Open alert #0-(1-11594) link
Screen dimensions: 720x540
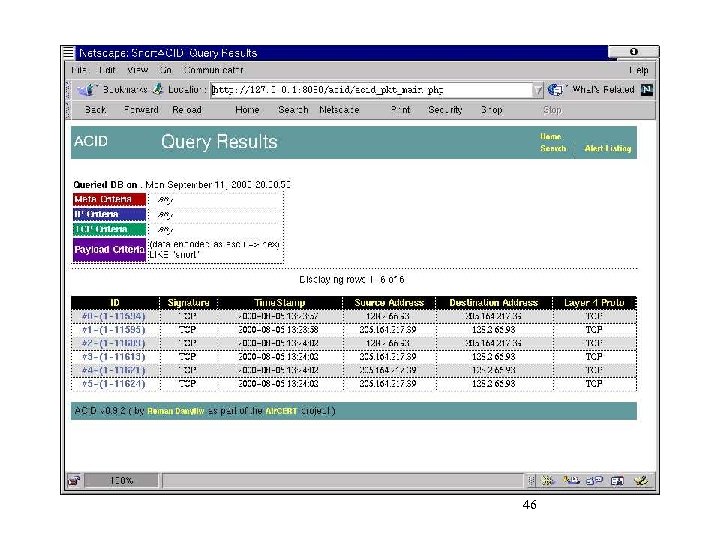tap(113, 316)
